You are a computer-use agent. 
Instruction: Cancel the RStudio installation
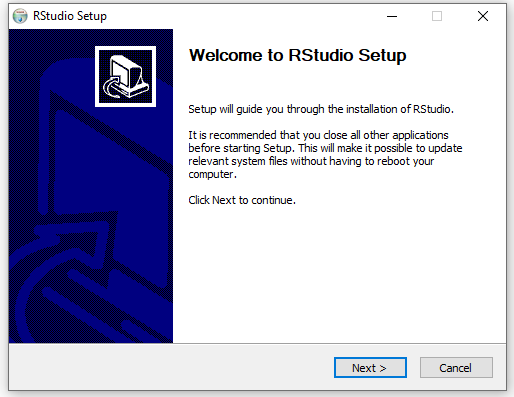(456, 368)
